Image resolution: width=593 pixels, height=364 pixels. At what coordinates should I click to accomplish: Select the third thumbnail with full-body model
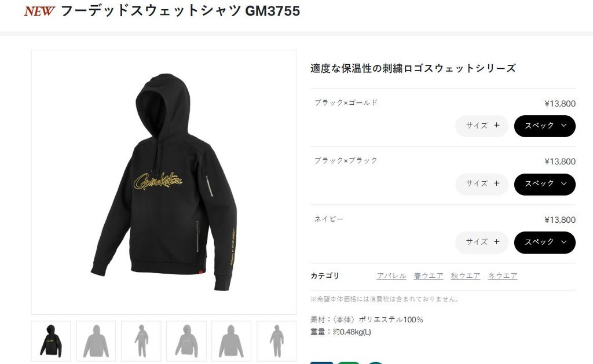pos(141,341)
